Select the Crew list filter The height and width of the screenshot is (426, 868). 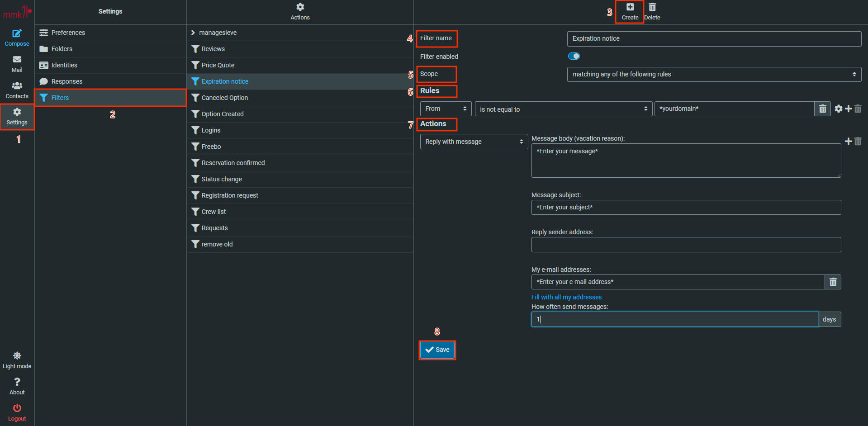pos(300,212)
